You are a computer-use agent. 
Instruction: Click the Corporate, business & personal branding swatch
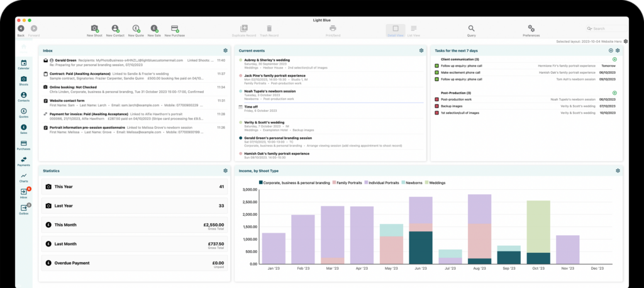coord(261,182)
